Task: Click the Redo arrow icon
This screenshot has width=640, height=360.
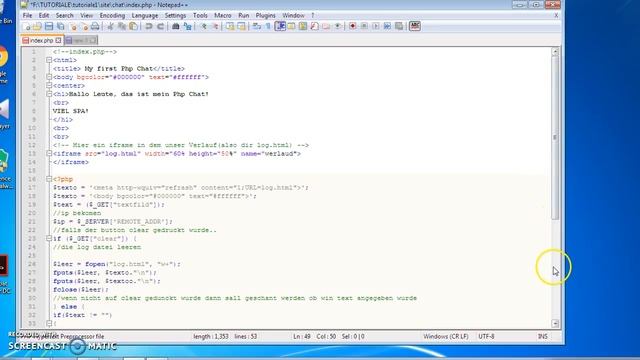Action: tap(160, 27)
